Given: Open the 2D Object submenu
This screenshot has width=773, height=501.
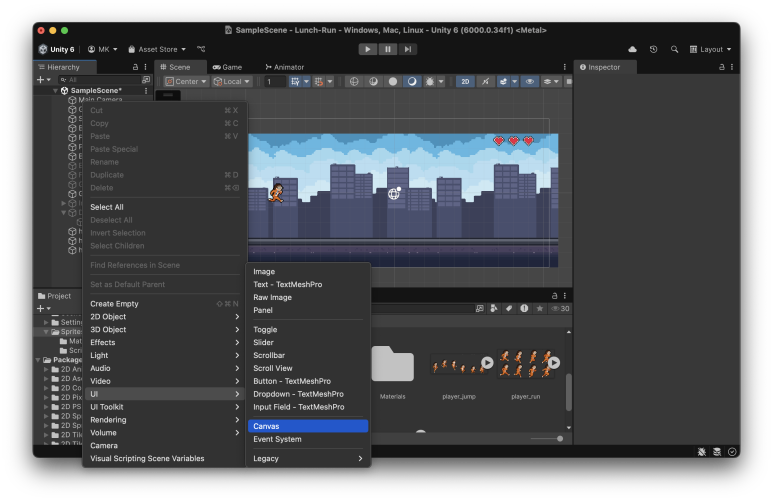Looking at the screenshot, I should (x=165, y=317).
